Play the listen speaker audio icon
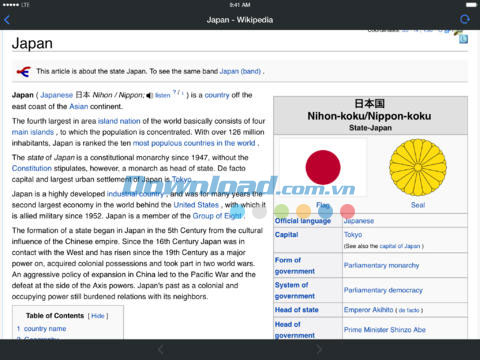 150,96
